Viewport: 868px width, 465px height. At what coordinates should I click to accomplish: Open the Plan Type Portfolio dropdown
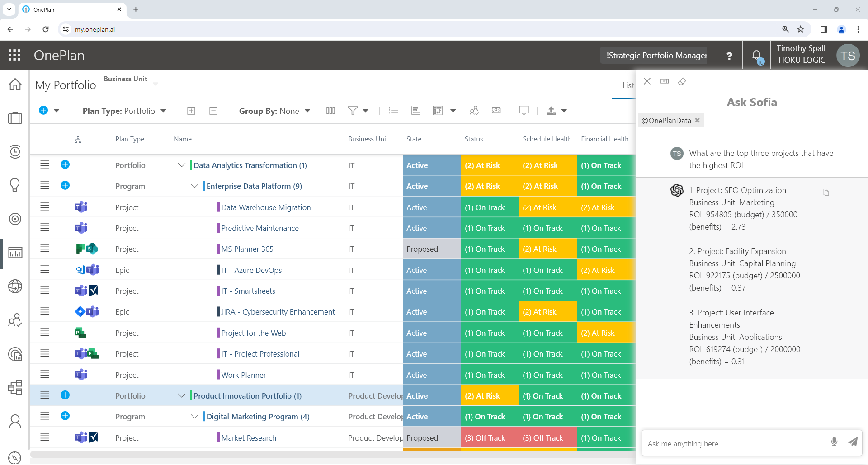click(x=124, y=111)
